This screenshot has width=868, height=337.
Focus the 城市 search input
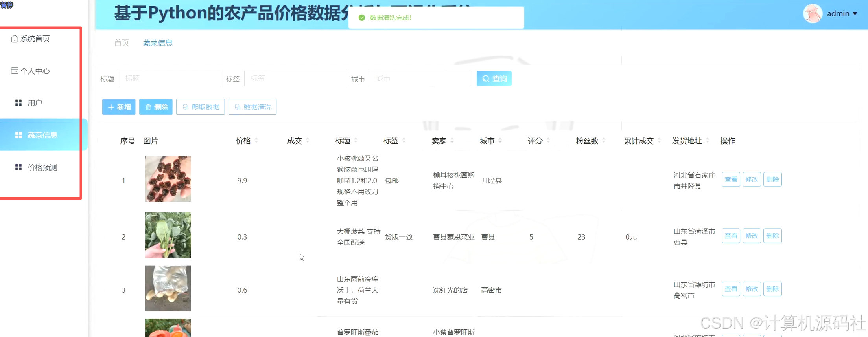(x=420, y=79)
